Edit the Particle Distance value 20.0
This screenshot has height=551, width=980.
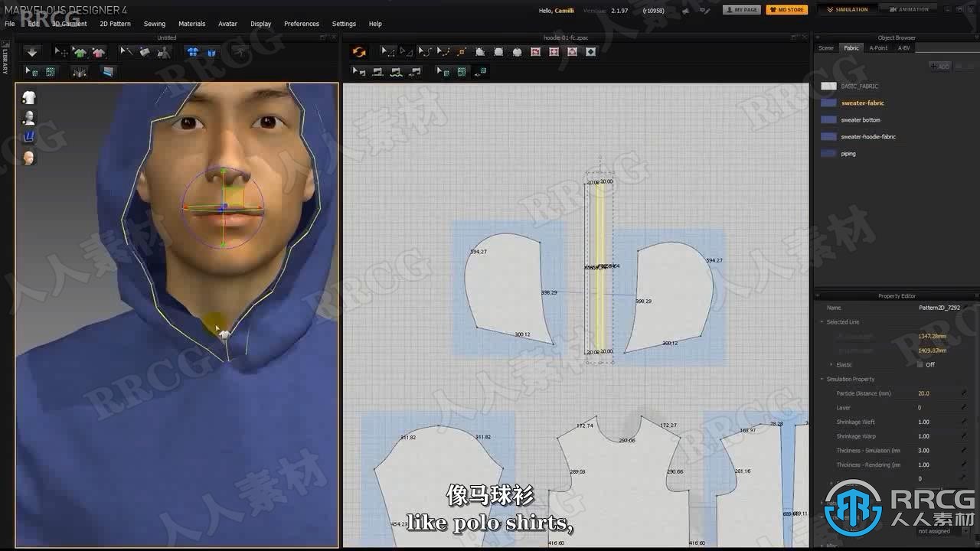click(924, 393)
